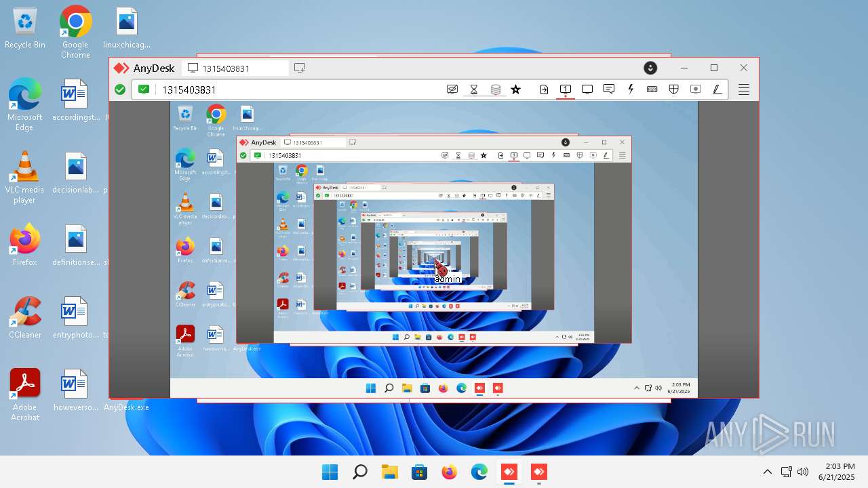Toggle session recording icon in AnyDesk toolbar
This screenshot has width=868, height=488.
pyautogui.click(x=695, y=89)
